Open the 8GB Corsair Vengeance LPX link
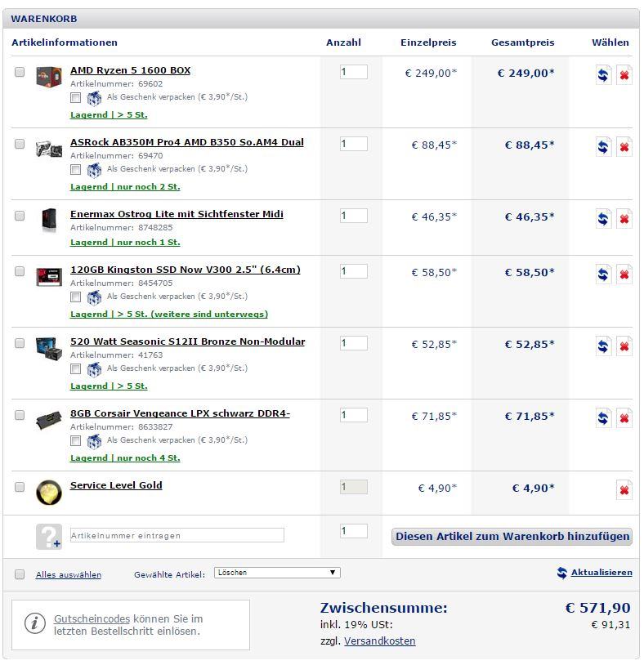 point(181,413)
